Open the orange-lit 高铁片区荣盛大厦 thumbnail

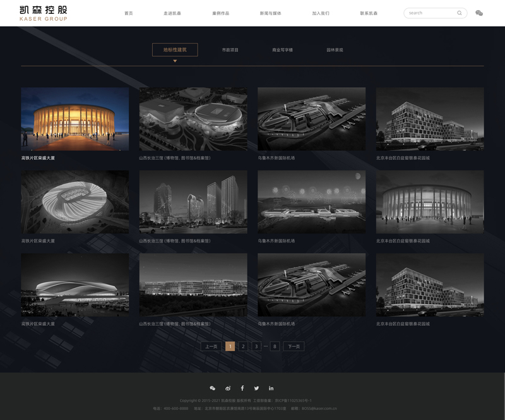(74, 119)
